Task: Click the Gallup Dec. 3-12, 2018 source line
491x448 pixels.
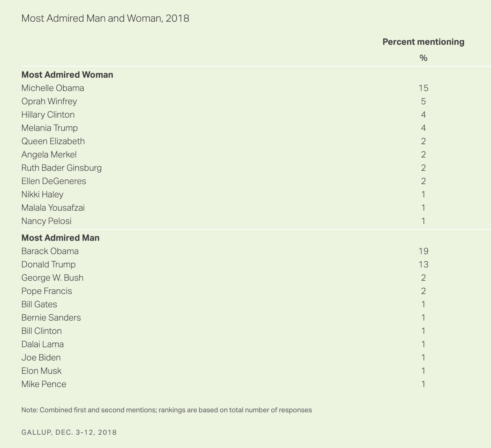Action: (x=69, y=432)
